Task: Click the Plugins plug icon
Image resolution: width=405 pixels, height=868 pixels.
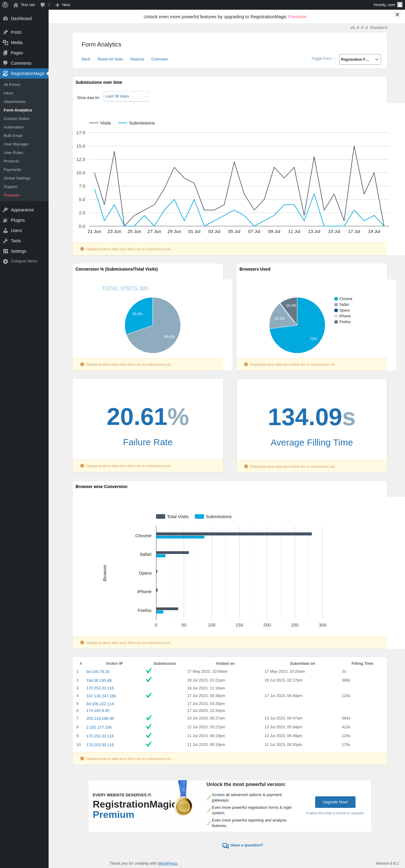Action: [5, 220]
